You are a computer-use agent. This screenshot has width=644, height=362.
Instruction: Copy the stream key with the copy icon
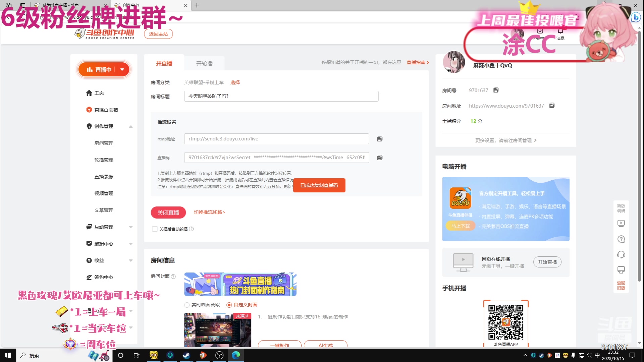pos(380,158)
